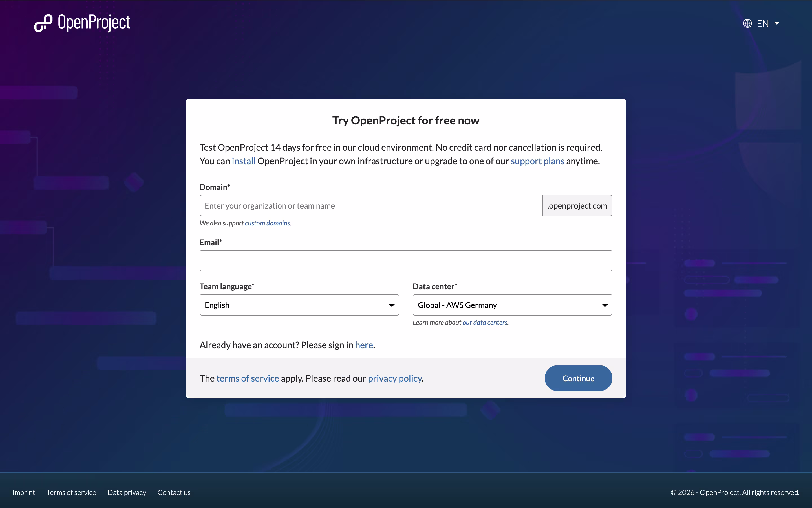Viewport: 812px width, 508px height.
Task: Open the privacy policy link
Action: pos(395,378)
